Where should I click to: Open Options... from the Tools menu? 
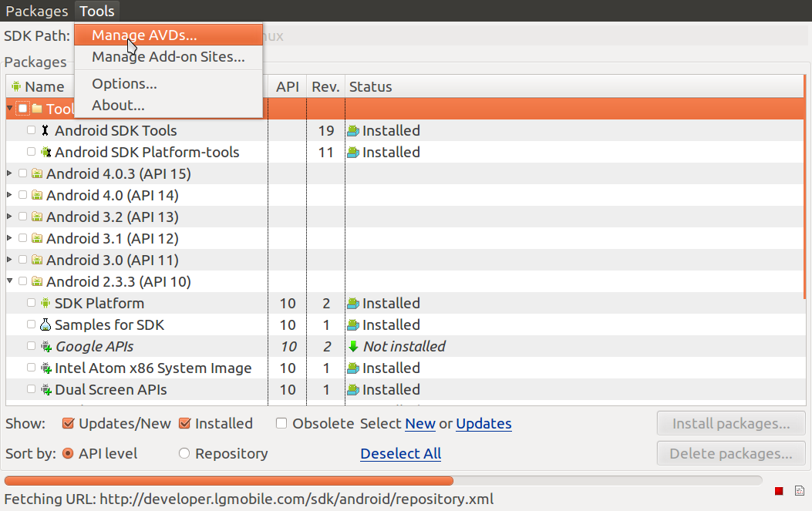pyautogui.click(x=168, y=84)
